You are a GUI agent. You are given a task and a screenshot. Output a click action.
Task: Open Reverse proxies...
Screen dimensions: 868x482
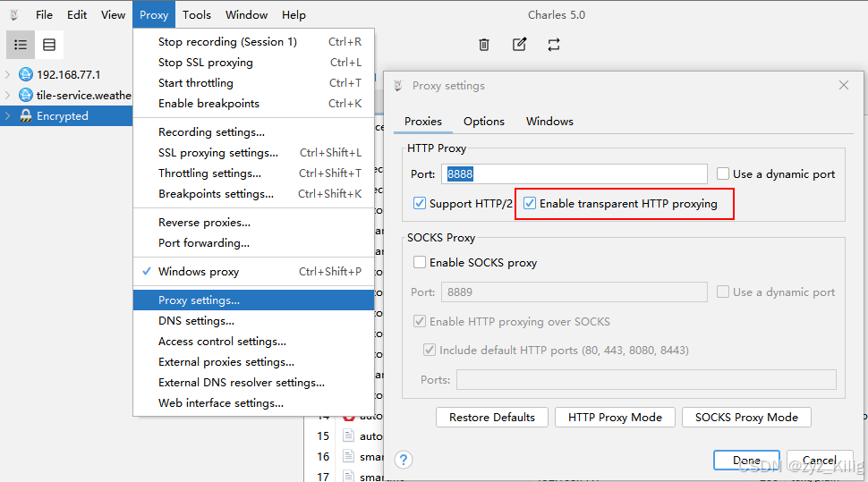click(253, 223)
